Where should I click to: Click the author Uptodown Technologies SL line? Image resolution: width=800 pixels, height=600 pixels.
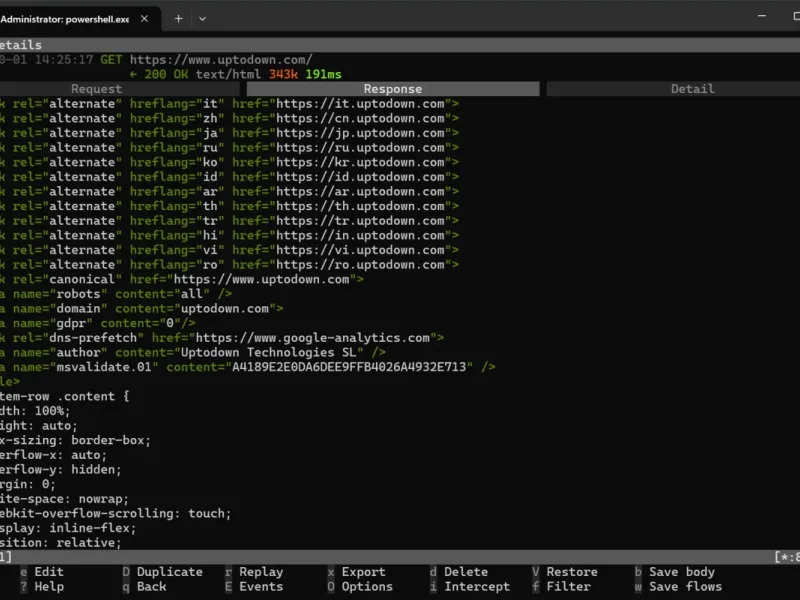193,353
